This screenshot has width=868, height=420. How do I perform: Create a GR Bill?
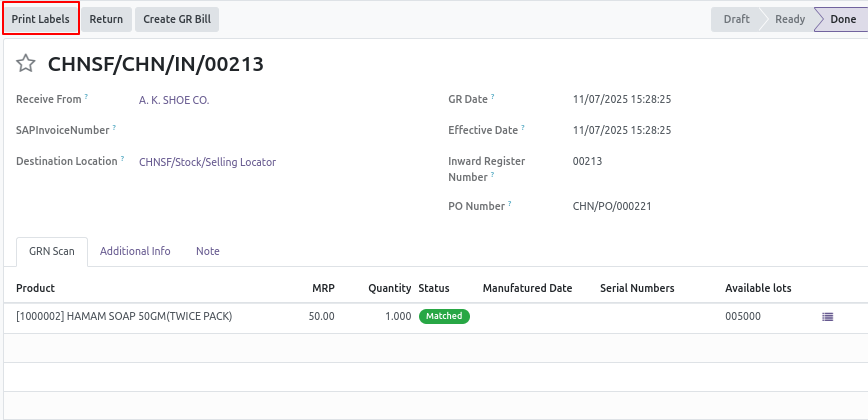click(177, 19)
